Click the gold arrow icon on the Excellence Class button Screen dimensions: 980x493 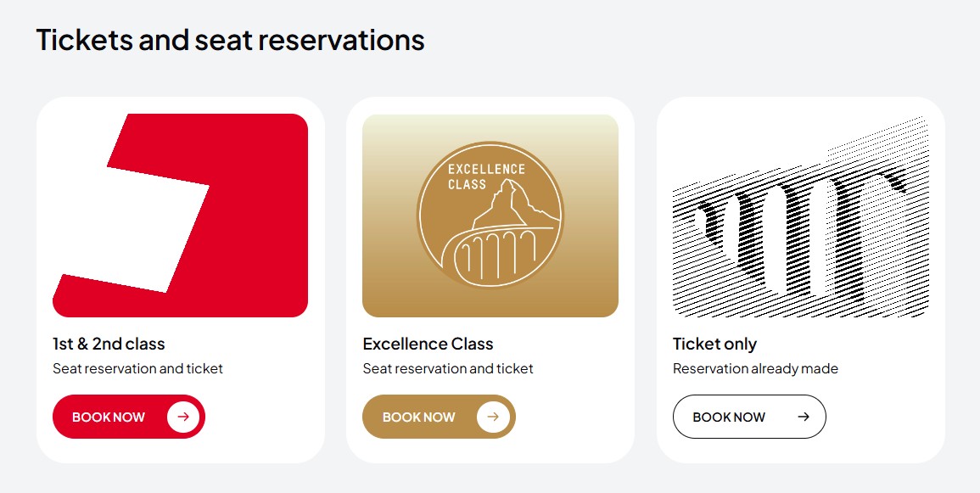(493, 417)
